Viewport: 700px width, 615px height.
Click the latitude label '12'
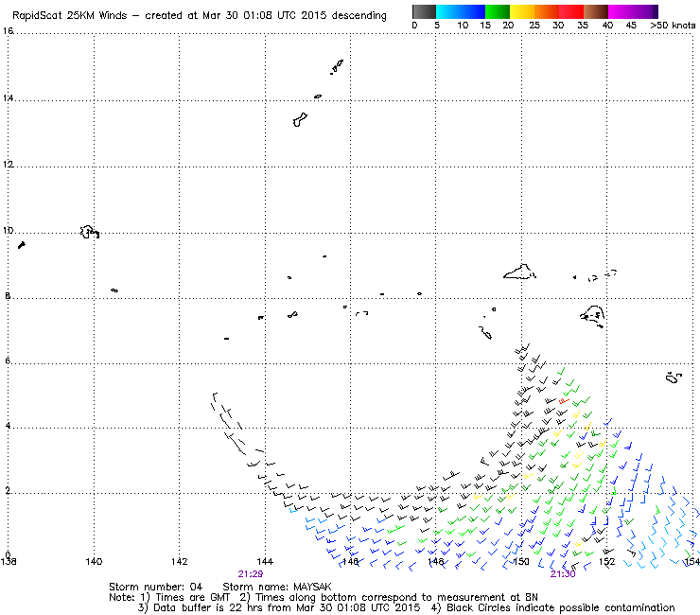pos(8,164)
